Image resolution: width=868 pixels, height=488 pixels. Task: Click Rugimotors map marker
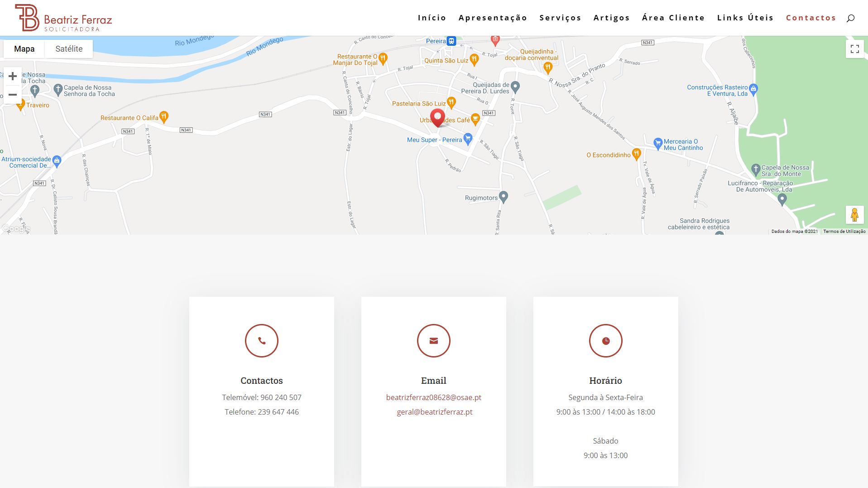(x=504, y=197)
